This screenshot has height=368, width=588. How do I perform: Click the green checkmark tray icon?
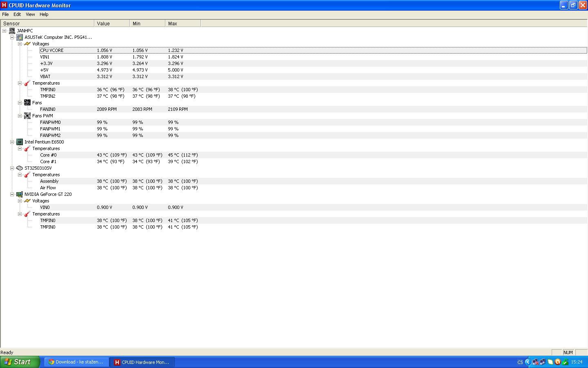tap(565, 362)
